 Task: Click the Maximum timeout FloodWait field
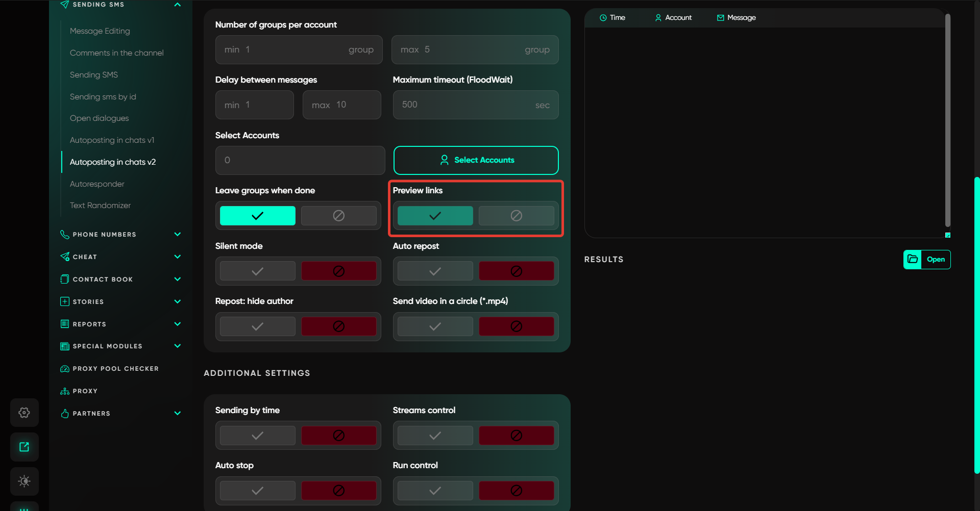[475, 105]
